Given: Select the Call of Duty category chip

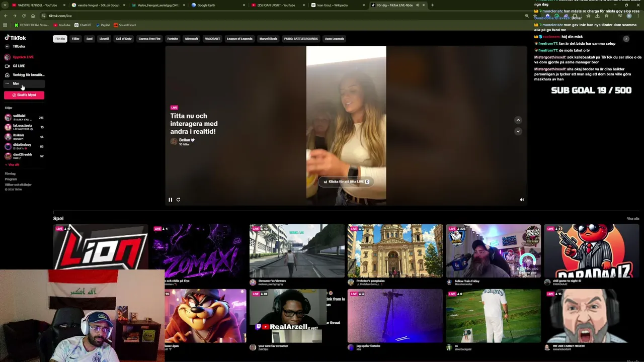Looking at the screenshot, I should [124, 39].
